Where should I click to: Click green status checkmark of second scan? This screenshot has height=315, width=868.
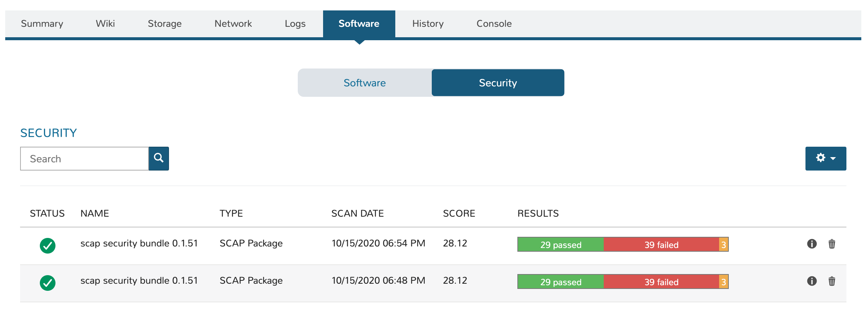tap(48, 283)
